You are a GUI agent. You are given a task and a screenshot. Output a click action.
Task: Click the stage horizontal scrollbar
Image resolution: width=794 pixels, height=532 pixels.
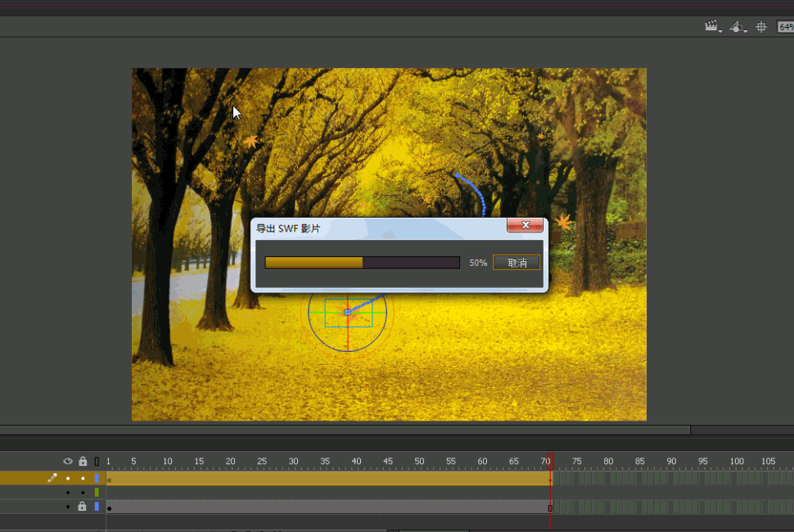[x=345, y=430]
